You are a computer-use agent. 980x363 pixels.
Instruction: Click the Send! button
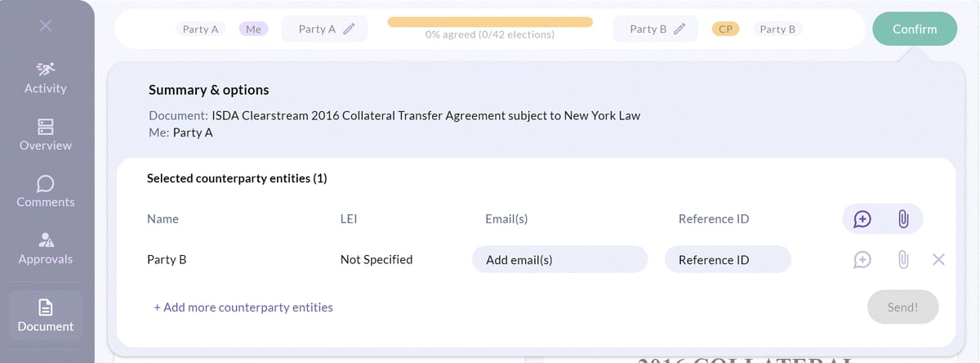click(x=902, y=307)
